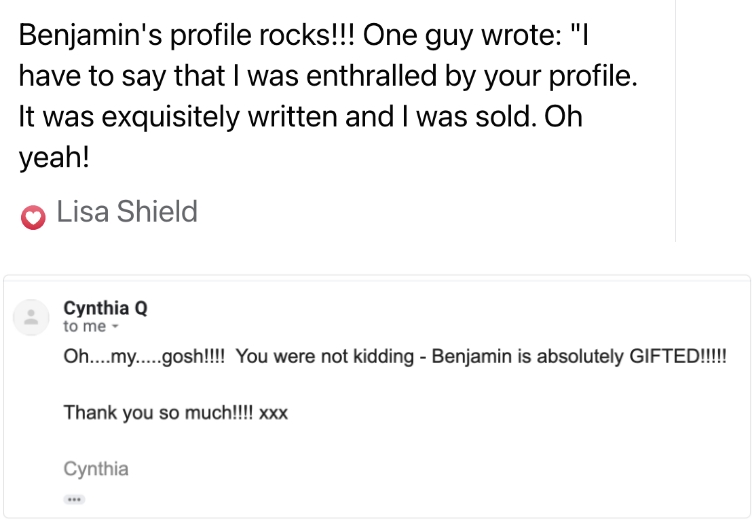Click the 'One guy wrote:' phrase

click(x=462, y=36)
